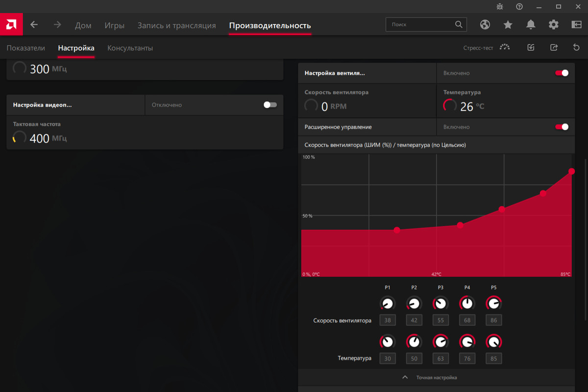
Task: Select the Настройка subtab
Action: pos(76,48)
